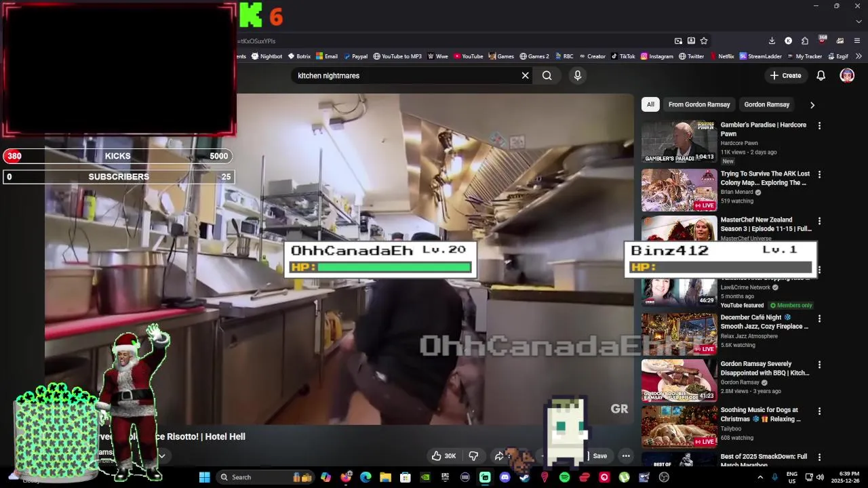Viewport: 868px width, 488px height.
Task: Open options for December Café Night video
Action: click(x=819, y=318)
